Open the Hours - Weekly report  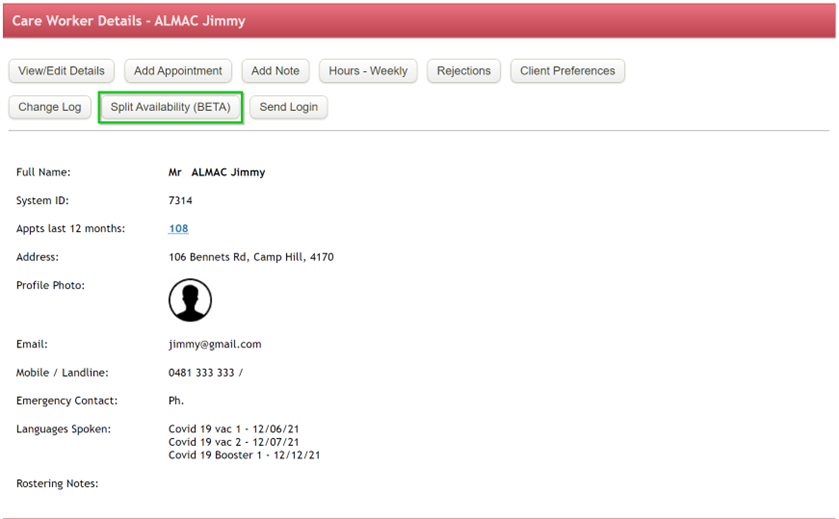[368, 71]
